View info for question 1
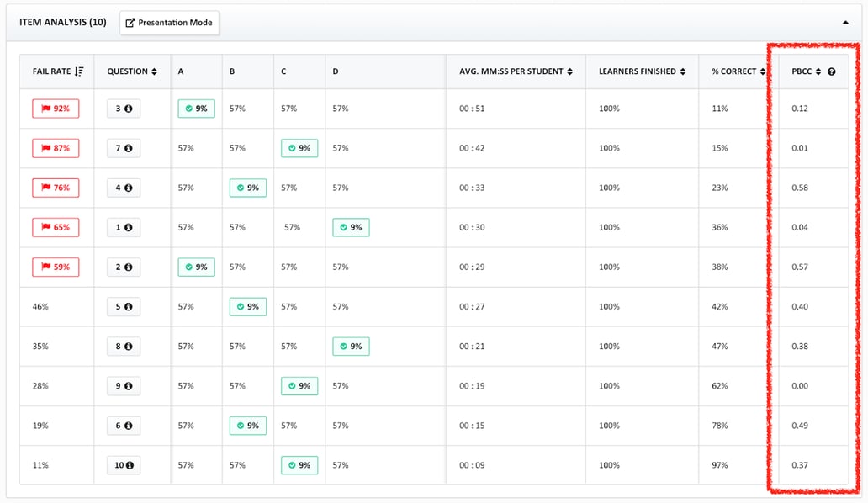The image size is (868, 503). pos(129,227)
